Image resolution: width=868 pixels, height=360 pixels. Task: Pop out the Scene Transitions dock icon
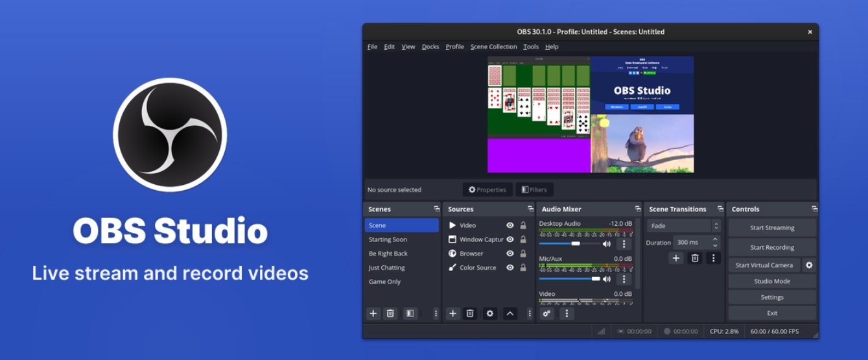pos(720,209)
